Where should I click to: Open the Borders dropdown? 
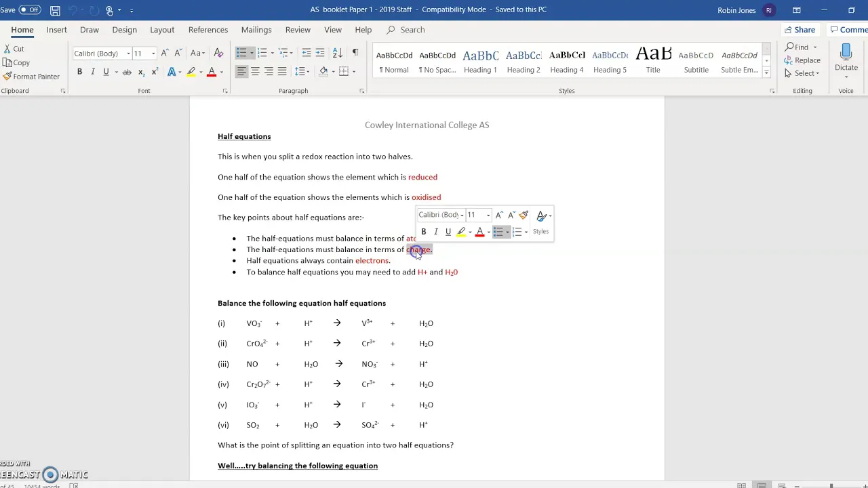[353, 72]
